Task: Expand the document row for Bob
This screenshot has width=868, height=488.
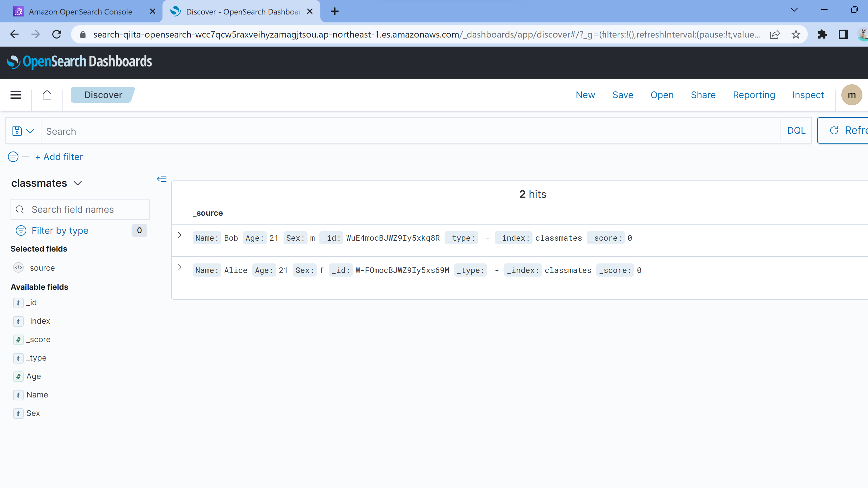Action: coord(179,236)
